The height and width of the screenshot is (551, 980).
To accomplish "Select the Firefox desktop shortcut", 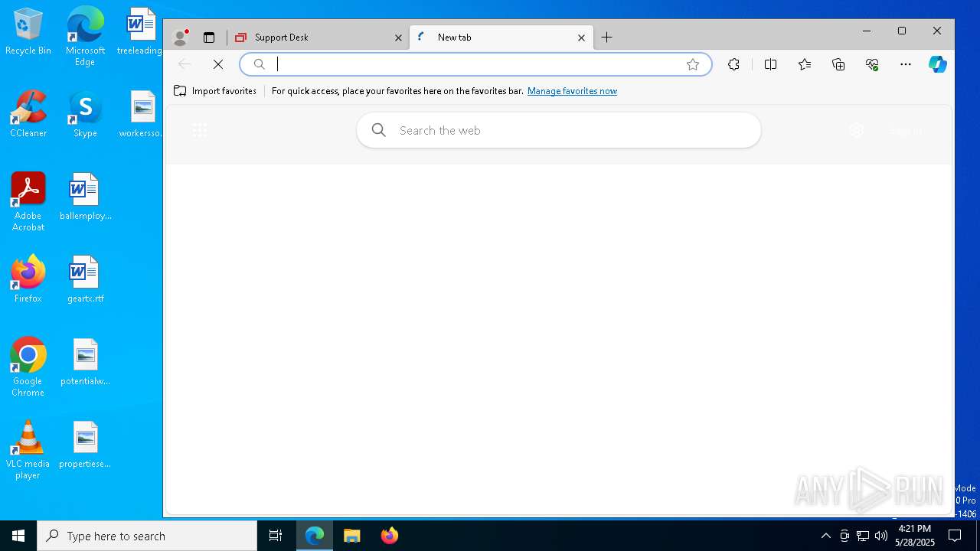I will click(28, 279).
